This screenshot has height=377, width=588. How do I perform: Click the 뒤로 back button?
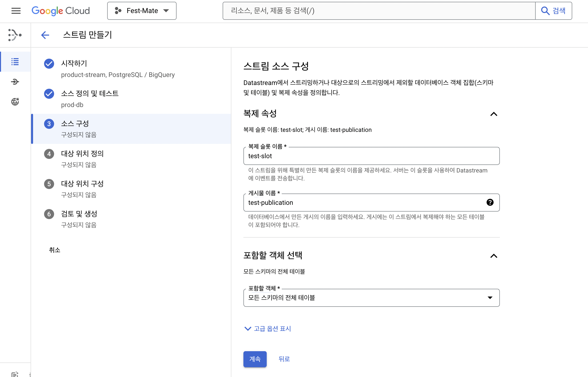tap(284, 359)
